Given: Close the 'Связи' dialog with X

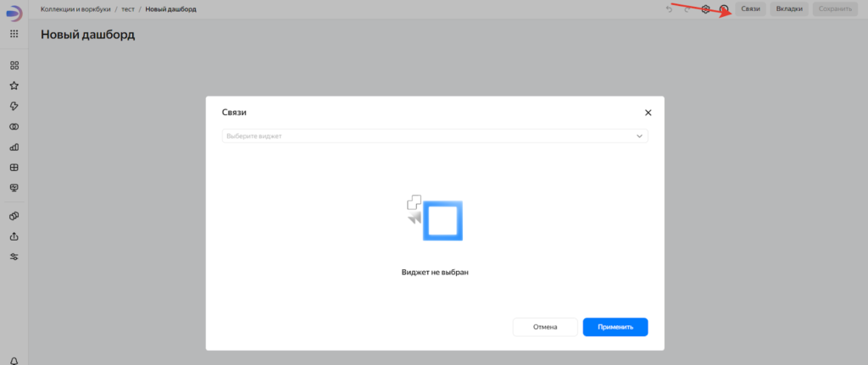Looking at the screenshot, I should 648,113.
